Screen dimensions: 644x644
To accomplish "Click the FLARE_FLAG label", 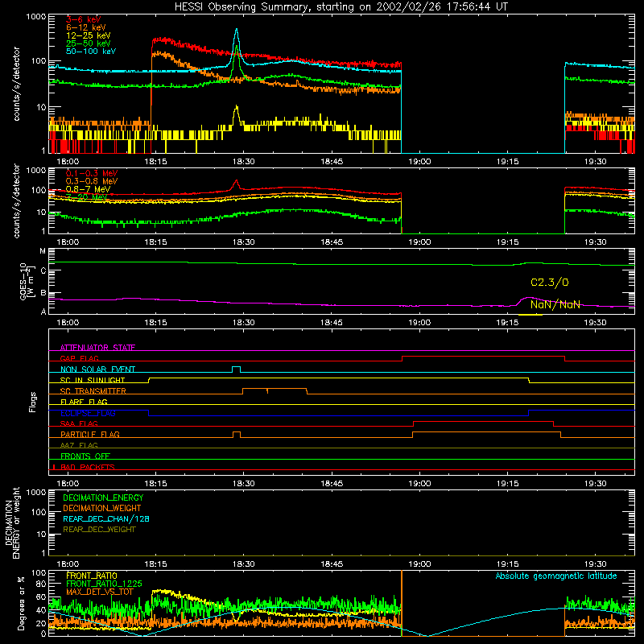I will tap(84, 402).
